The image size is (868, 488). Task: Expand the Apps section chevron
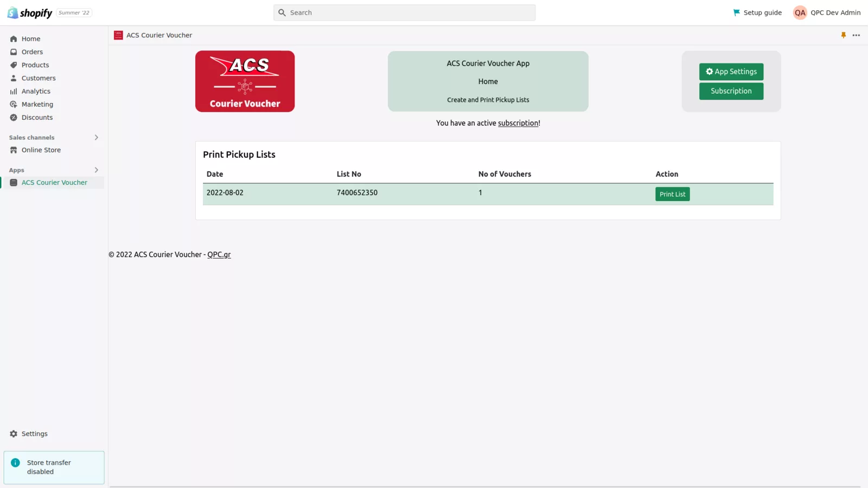tap(97, 170)
